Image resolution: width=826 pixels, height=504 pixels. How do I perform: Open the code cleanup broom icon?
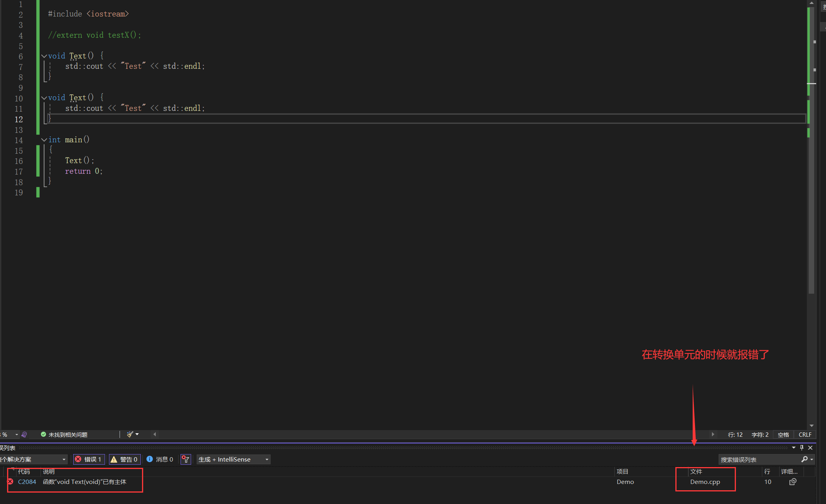pyautogui.click(x=130, y=434)
